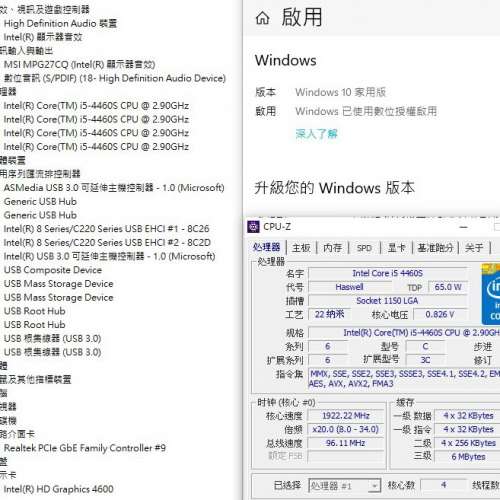500x500 pixels.
Task: Select the second USB Mass Storage Device
Action: (x=59, y=297)
